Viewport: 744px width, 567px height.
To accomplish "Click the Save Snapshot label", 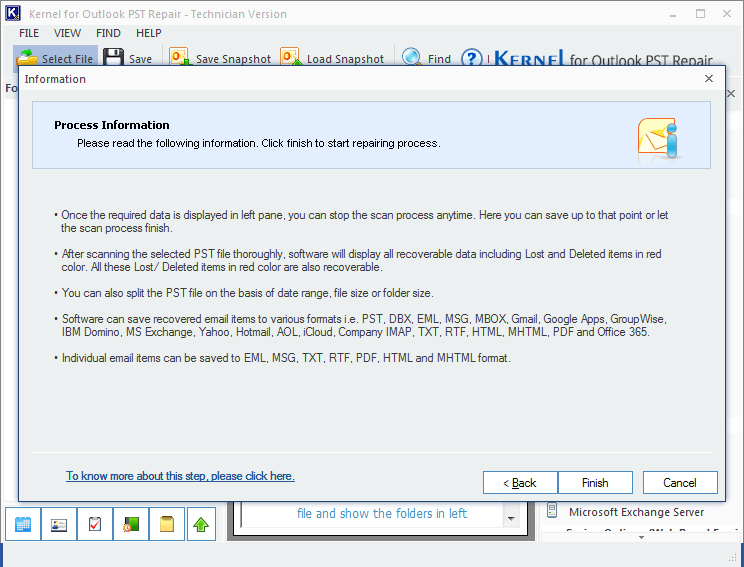I will coord(233,59).
